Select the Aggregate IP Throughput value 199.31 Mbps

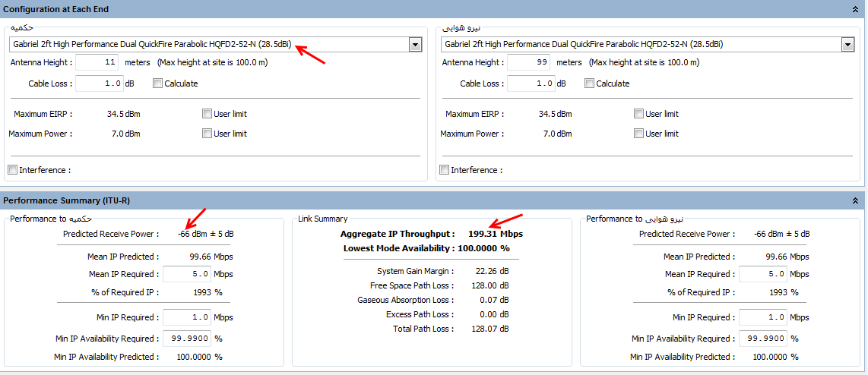click(x=496, y=234)
